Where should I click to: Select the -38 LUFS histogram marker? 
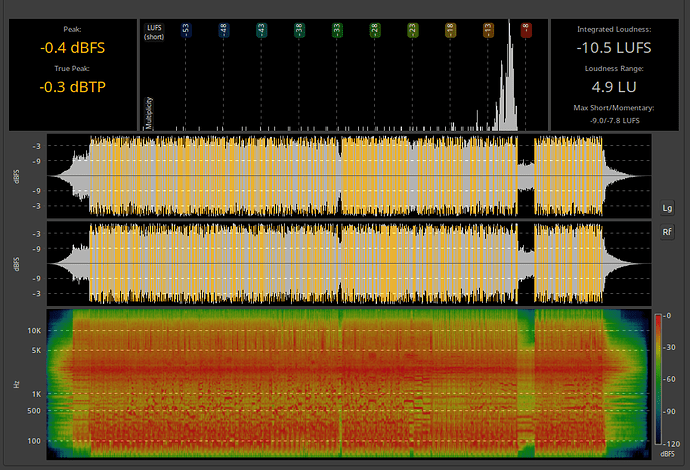coord(299,30)
